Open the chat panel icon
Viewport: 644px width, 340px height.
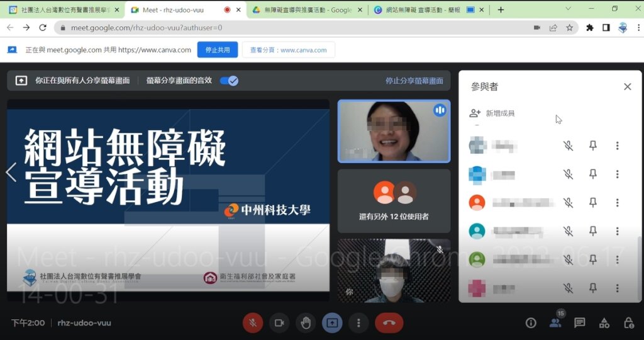coord(579,323)
